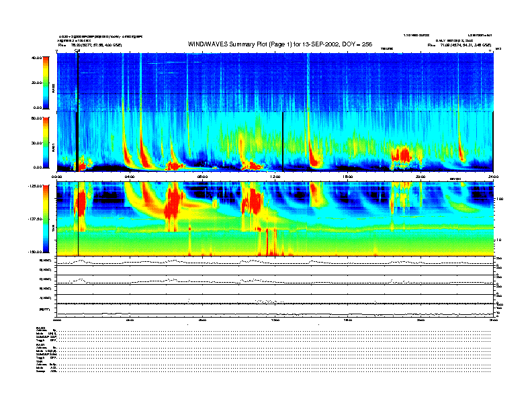Screen dimensions: 532x411
Task: Click the red burst near 19:00 in RAD1
Action: [x=402, y=154]
